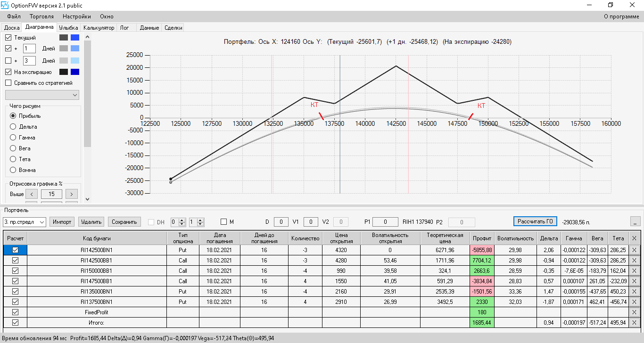
Task: Decrease the second DH spinner value
Action: pos(201,224)
